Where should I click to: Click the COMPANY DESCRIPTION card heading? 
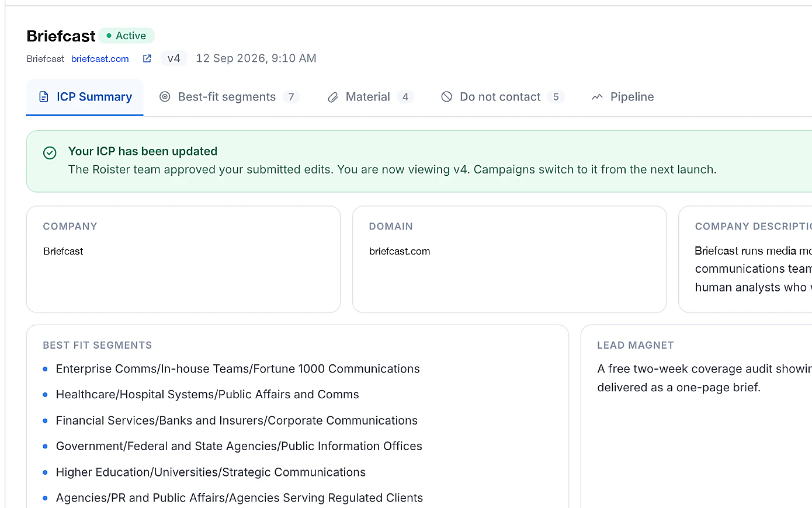pos(753,227)
